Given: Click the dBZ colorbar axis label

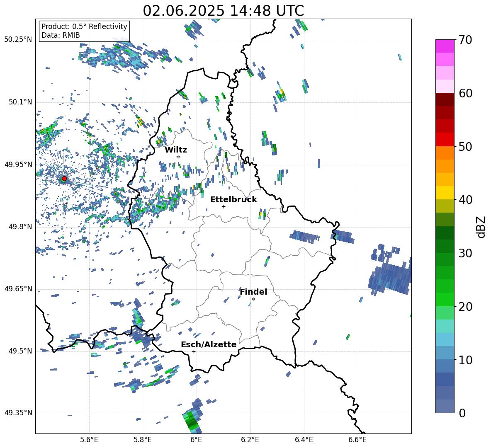Looking at the screenshot, I should [x=481, y=227].
